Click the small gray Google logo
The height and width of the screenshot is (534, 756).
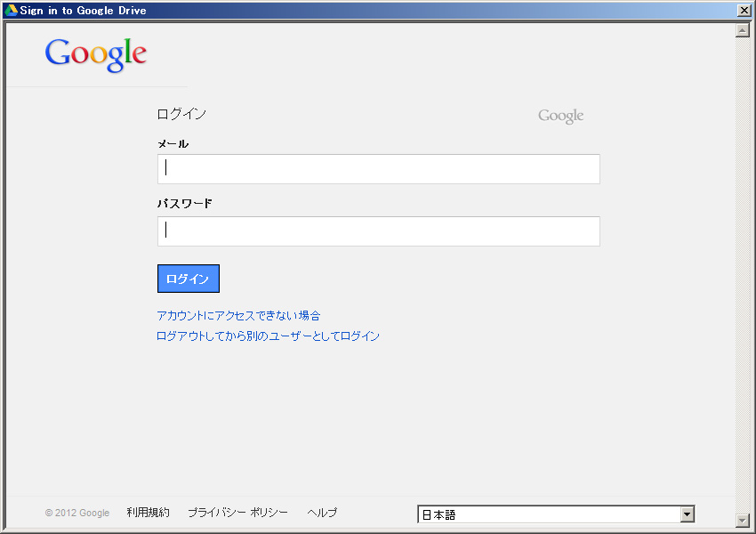(560, 116)
